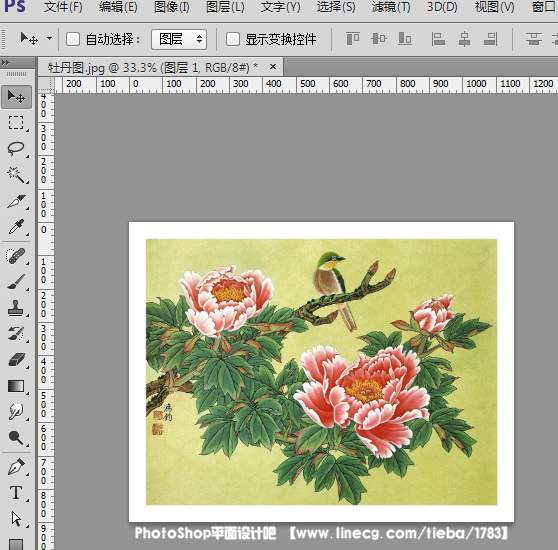Expand the collapsed tools panel double arrows
This screenshot has width=558, height=550.
point(5,63)
